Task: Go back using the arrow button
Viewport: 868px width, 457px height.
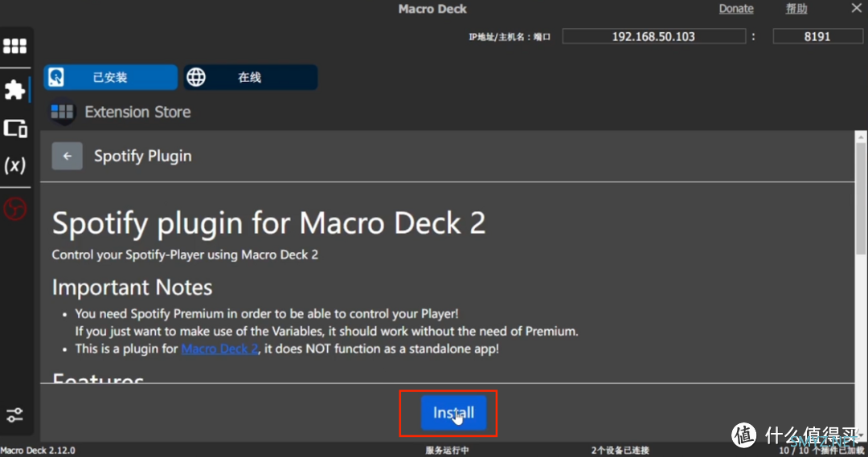Action: pos(67,156)
